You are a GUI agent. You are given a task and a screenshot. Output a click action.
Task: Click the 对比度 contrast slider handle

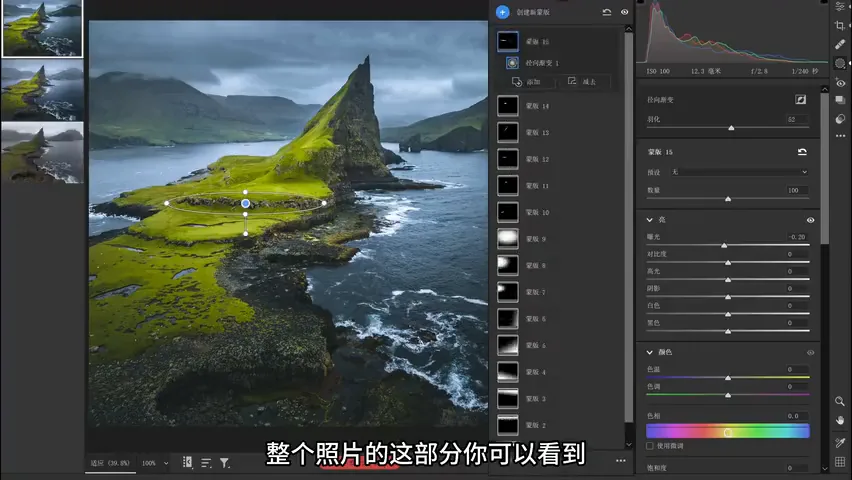pyautogui.click(x=728, y=263)
